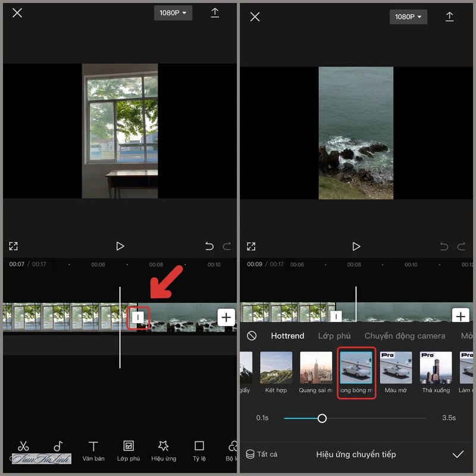Enter fullscreen preview in left screen
The width and height of the screenshot is (476, 476).
[13, 246]
